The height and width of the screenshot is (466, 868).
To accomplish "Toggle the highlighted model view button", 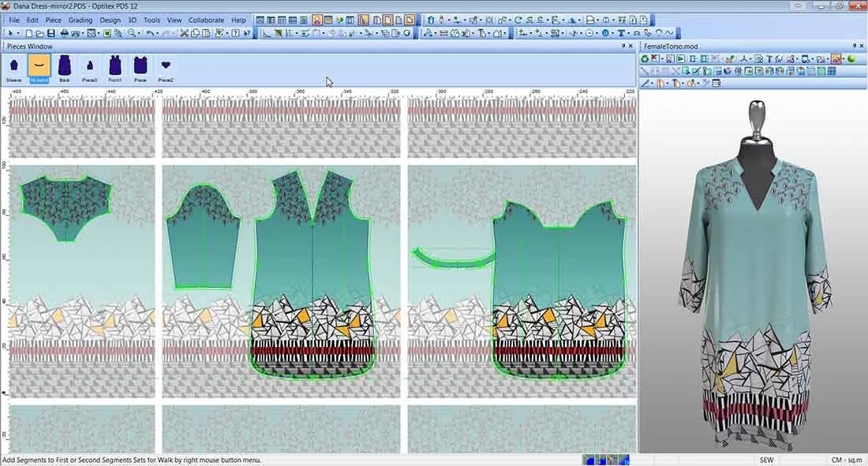I will coord(316,20).
